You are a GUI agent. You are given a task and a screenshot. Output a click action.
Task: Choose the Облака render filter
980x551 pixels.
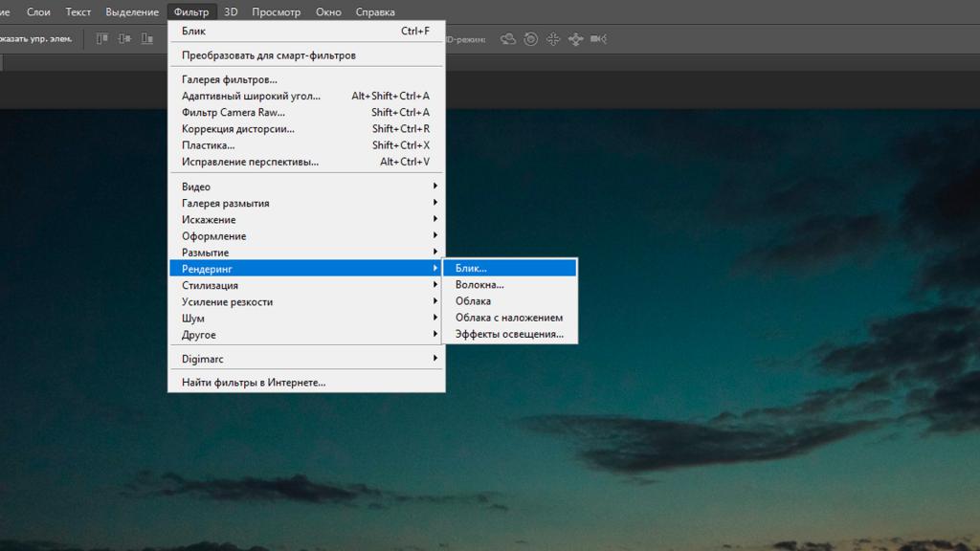pos(509,301)
